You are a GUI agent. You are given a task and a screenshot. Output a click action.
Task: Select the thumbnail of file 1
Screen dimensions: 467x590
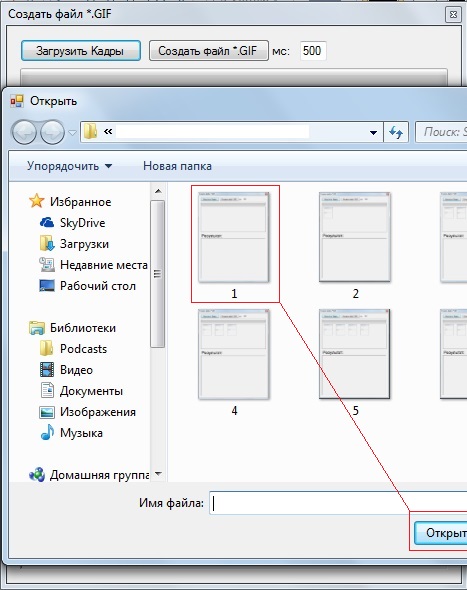pyautogui.click(x=234, y=237)
